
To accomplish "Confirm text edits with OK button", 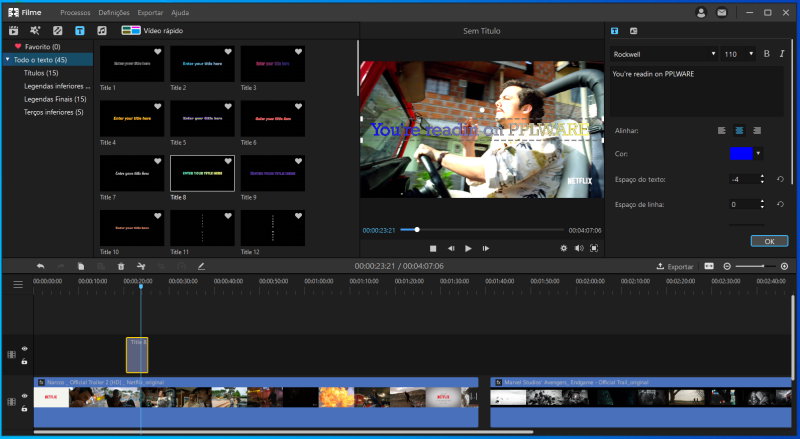I will pyautogui.click(x=769, y=241).
